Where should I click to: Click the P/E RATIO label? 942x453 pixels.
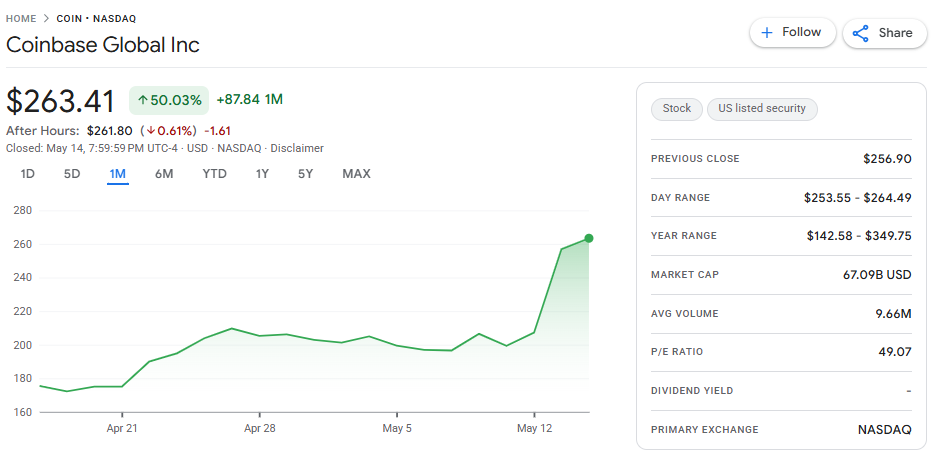point(677,352)
